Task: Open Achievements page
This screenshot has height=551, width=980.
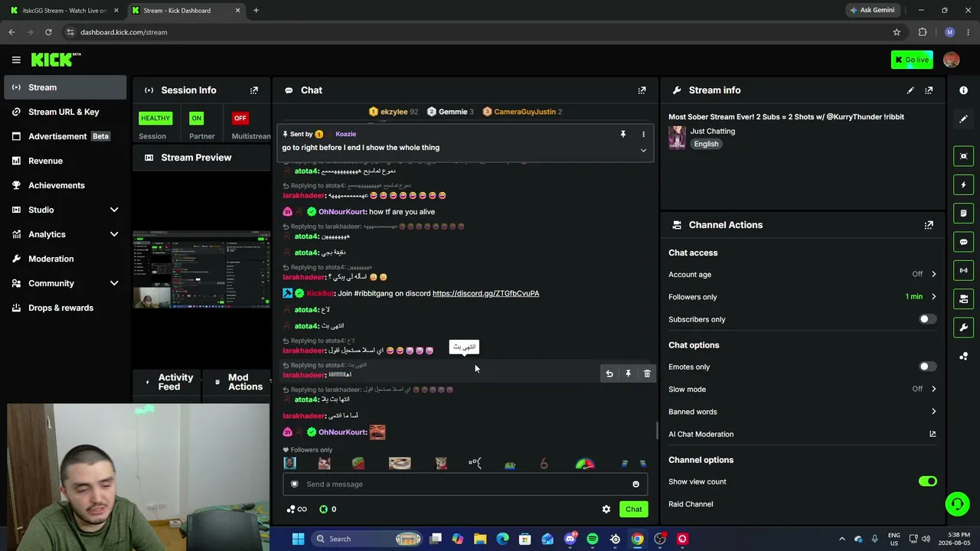Action: (x=65, y=185)
